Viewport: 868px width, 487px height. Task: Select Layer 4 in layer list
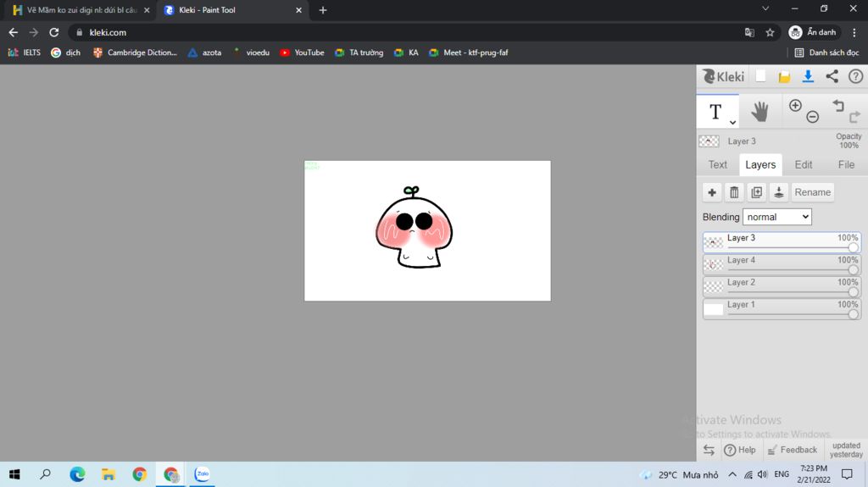pyautogui.click(x=782, y=264)
